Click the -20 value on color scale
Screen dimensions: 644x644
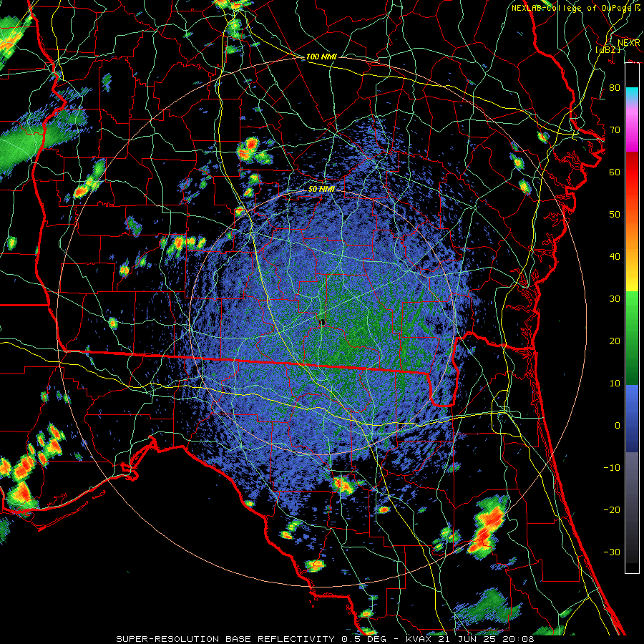click(612, 509)
